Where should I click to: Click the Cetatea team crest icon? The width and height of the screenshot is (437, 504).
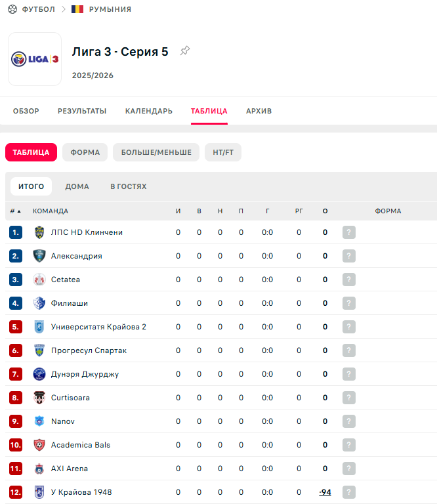39,280
